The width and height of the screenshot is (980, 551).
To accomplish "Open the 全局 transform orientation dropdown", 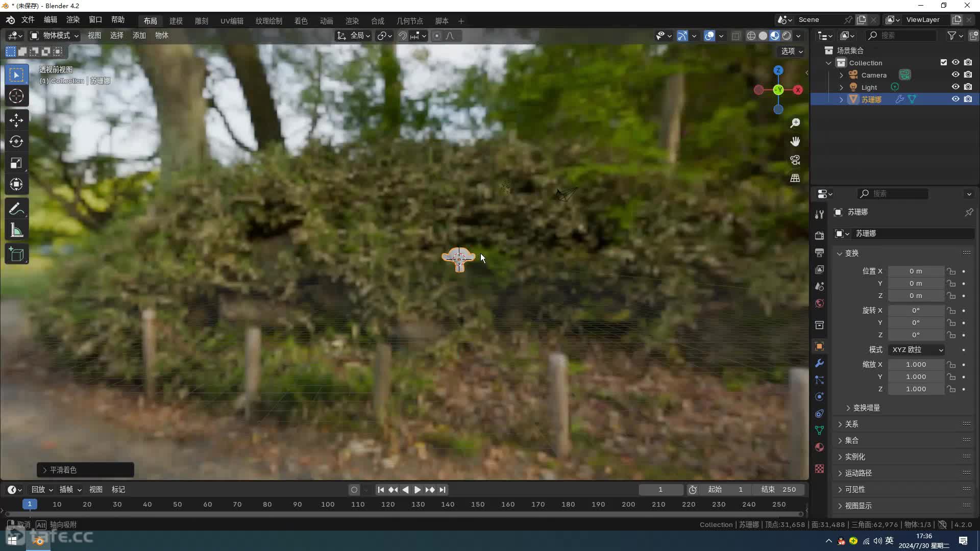I will tap(353, 36).
